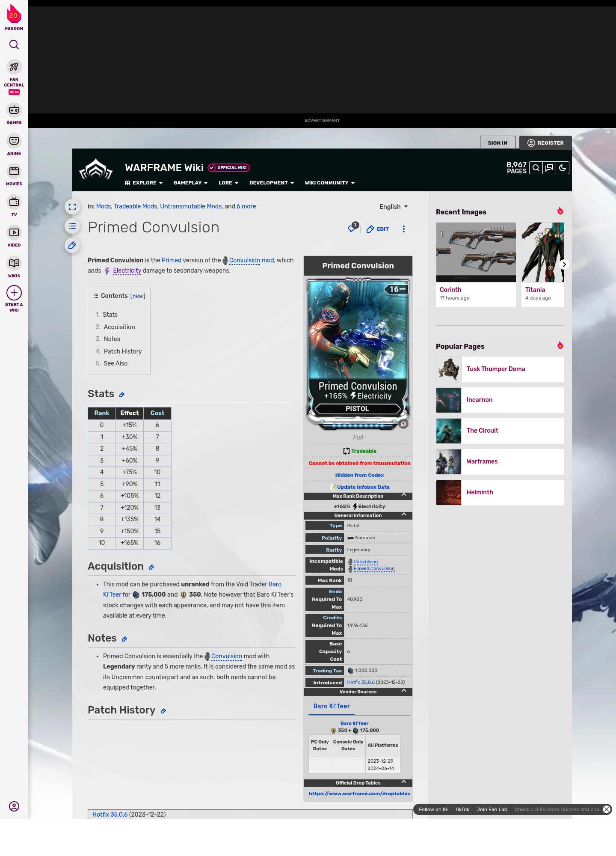The height and width of the screenshot is (856, 616).
Task: Open the wiki Discuss icon in the header
Action: (x=549, y=168)
